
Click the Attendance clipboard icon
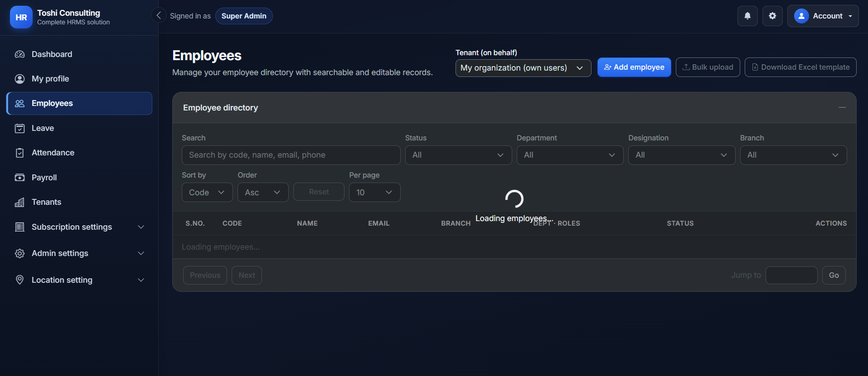pos(20,152)
